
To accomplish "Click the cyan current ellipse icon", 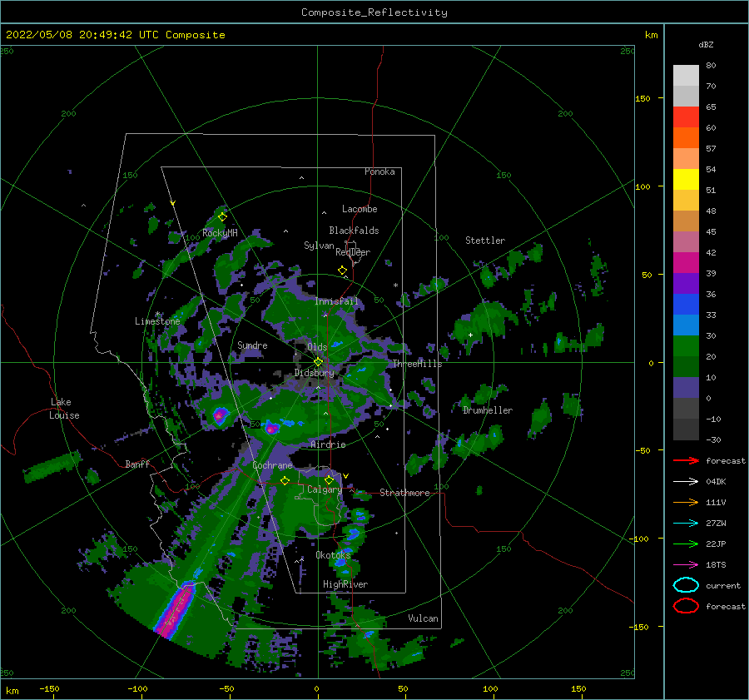I will pyautogui.click(x=686, y=585).
